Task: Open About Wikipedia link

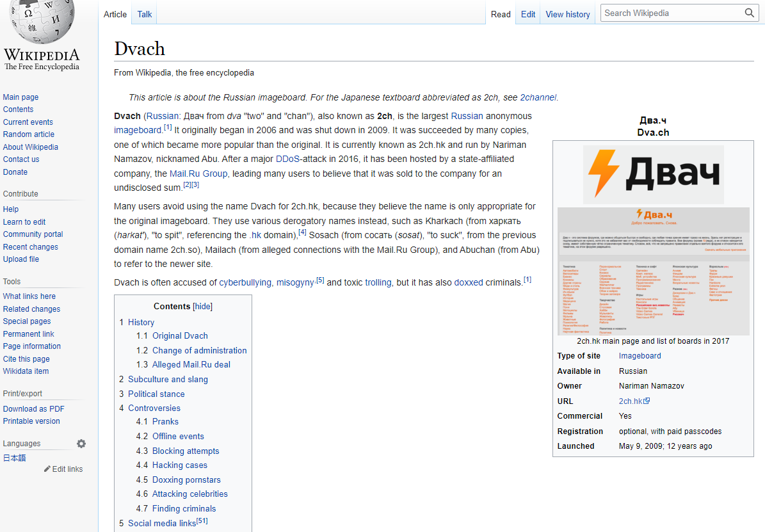Action: coord(30,147)
